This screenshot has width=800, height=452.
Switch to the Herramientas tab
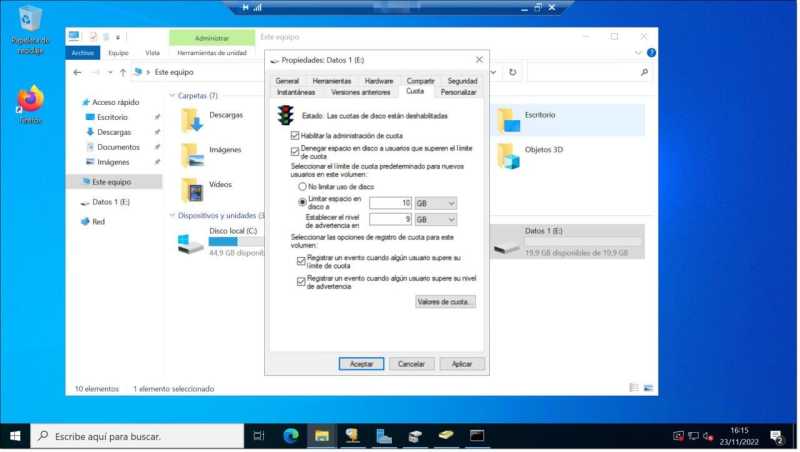332,81
